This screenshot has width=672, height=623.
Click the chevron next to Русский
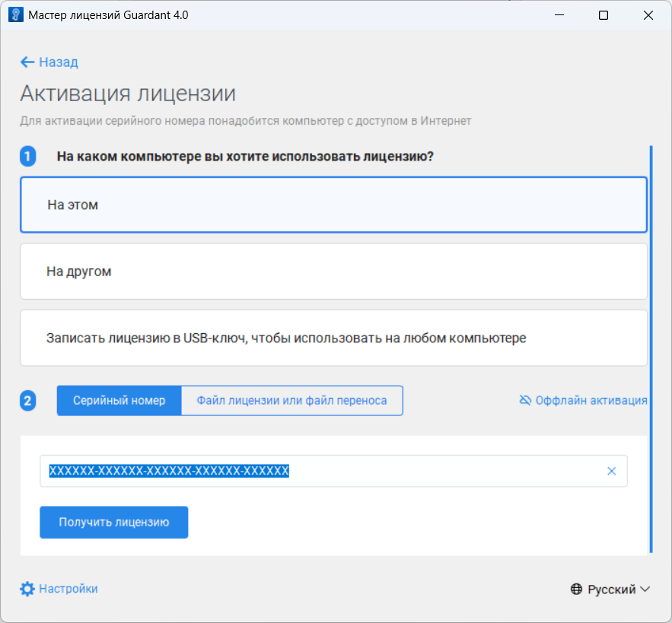[645, 590]
